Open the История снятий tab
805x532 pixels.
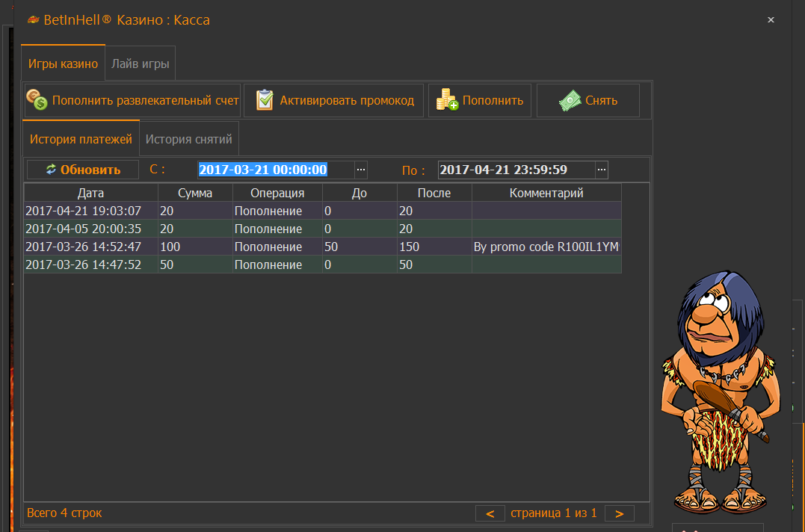188,139
